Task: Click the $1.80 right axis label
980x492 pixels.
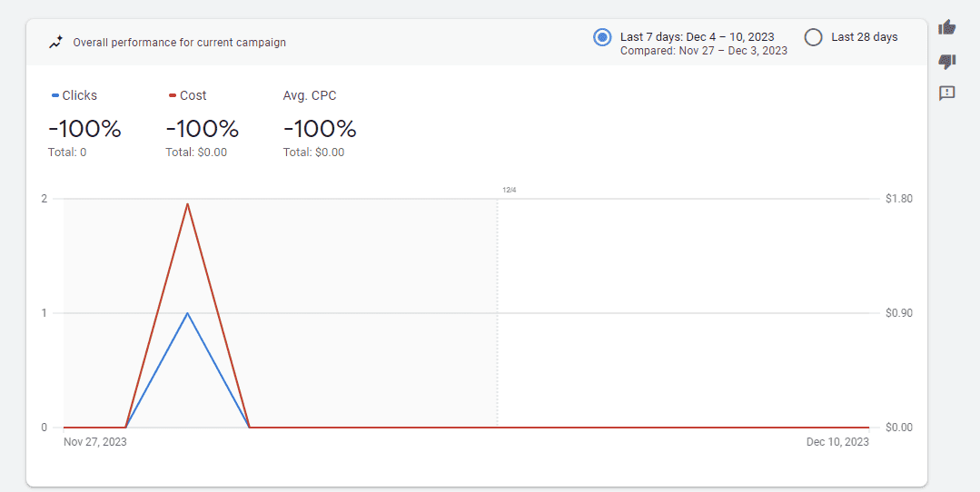Action: tap(899, 199)
